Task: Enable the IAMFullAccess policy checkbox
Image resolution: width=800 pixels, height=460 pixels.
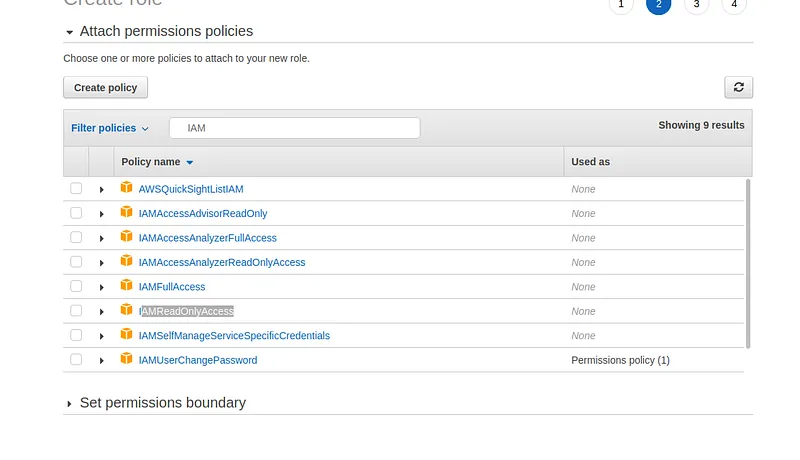Action: coord(76,286)
